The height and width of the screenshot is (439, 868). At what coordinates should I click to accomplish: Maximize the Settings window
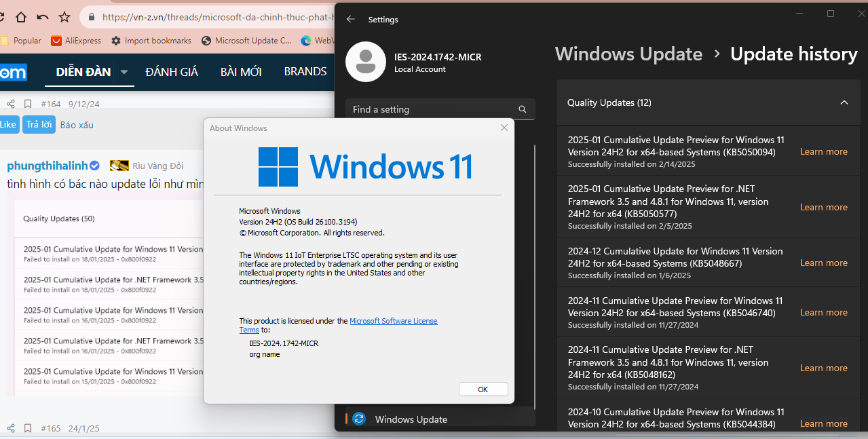click(x=830, y=14)
